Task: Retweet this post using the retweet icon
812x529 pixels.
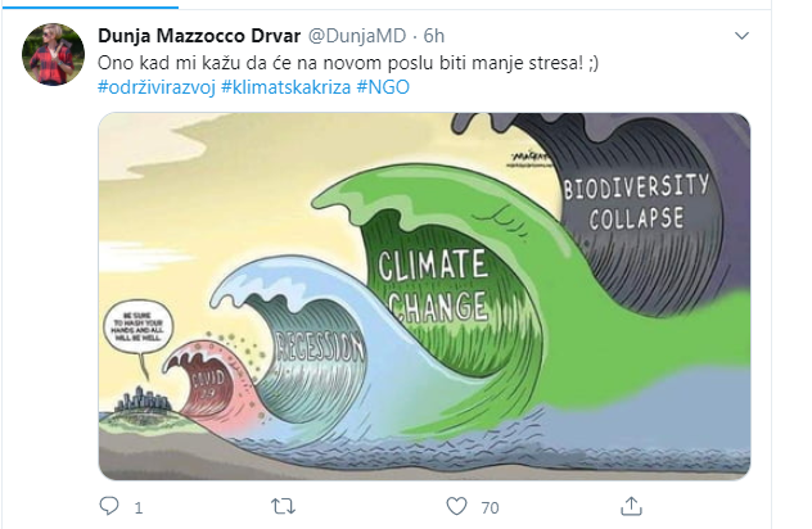Action: 283,506
